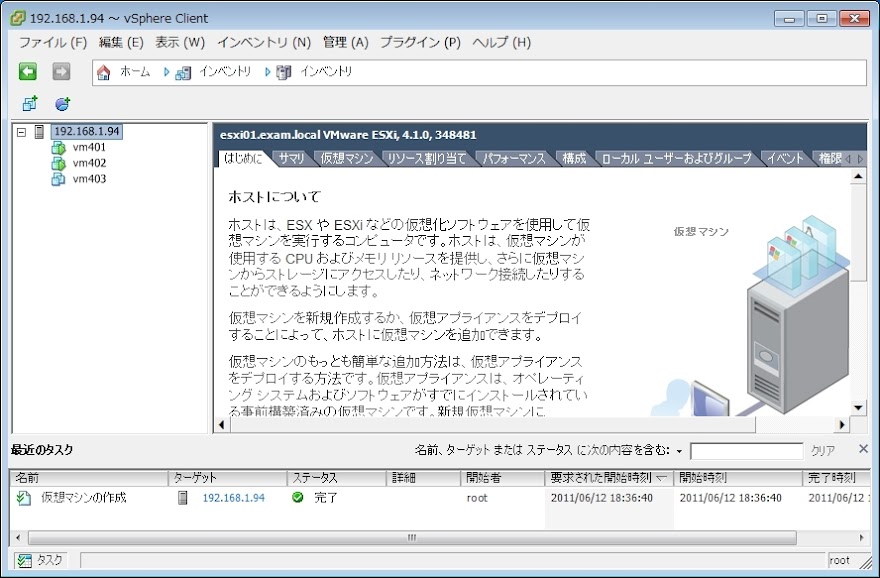Click content pane vertical scrollbar down arrow
The height and width of the screenshot is (578, 880).
coord(858,408)
